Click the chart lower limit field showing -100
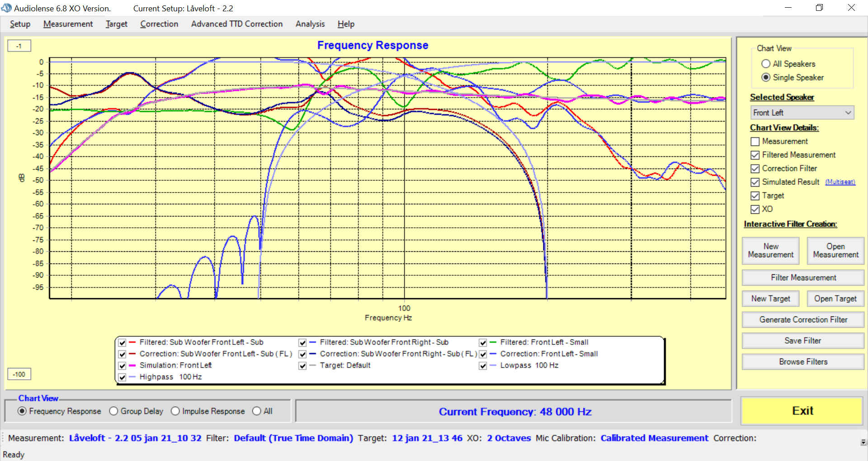The height and width of the screenshot is (461, 868). point(19,374)
